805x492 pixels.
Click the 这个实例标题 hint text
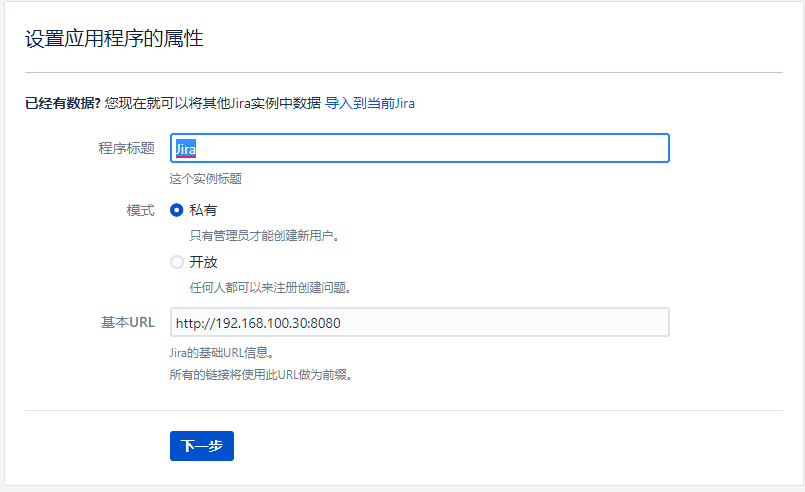tap(205, 179)
